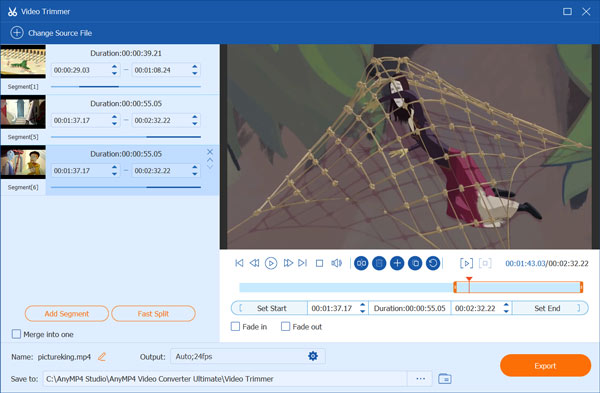Click the left orange trim handle
The image size is (600, 393).
coord(455,287)
